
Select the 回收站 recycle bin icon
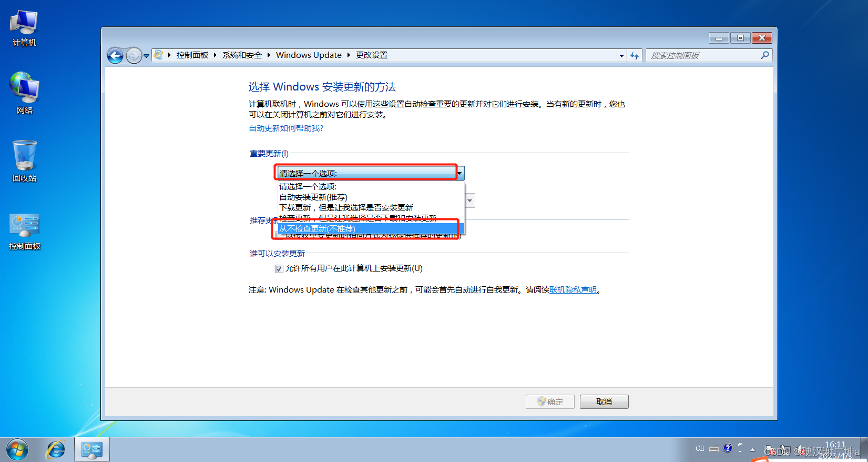point(24,161)
